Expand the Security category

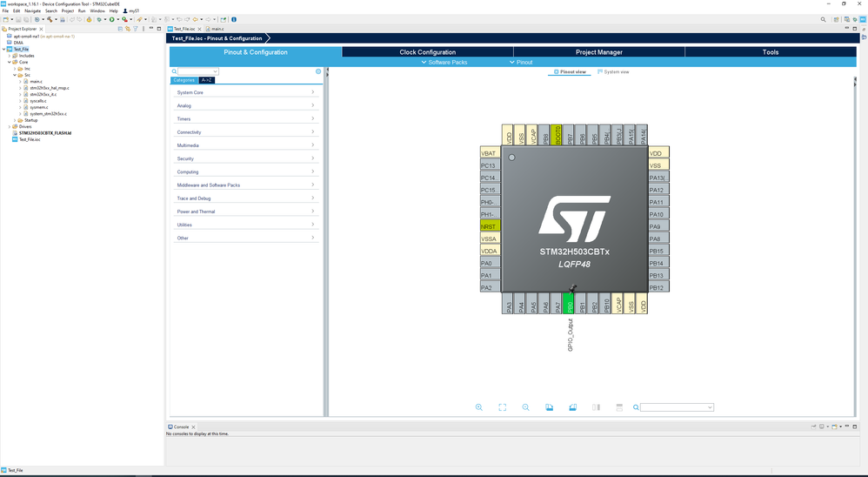pyautogui.click(x=246, y=158)
